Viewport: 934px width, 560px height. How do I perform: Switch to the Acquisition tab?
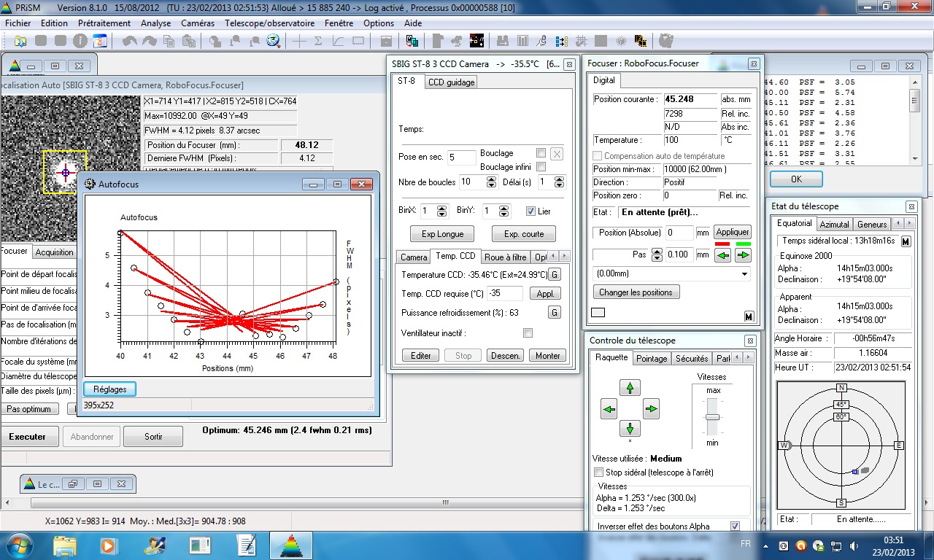coord(55,252)
